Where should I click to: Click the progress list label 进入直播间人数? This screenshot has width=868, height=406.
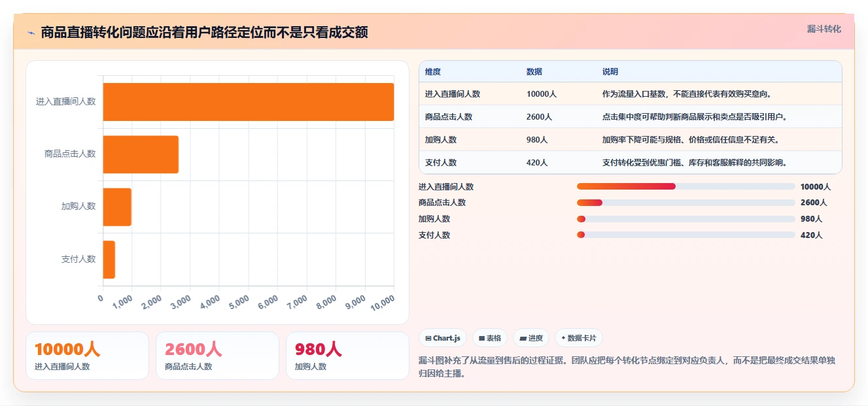pyautogui.click(x=446, y=187)
